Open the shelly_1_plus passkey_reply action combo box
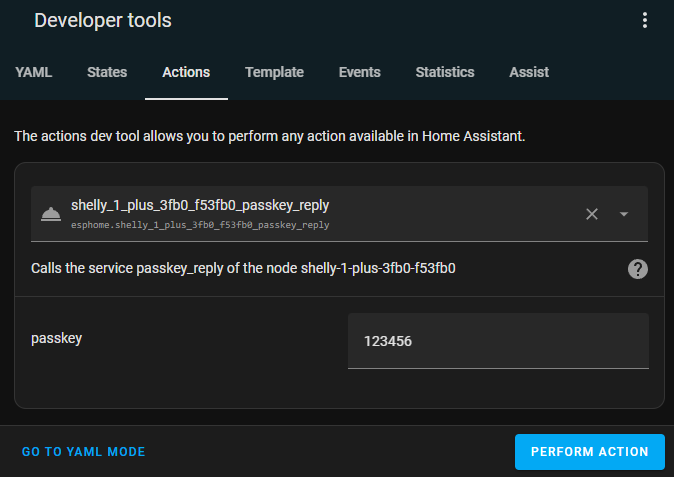 click(x=339, y=214)
